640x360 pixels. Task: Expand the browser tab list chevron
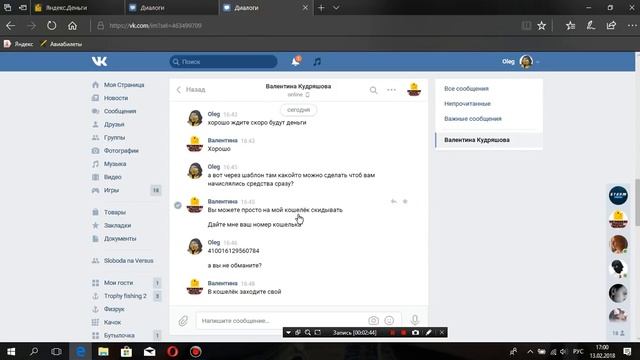336,8
